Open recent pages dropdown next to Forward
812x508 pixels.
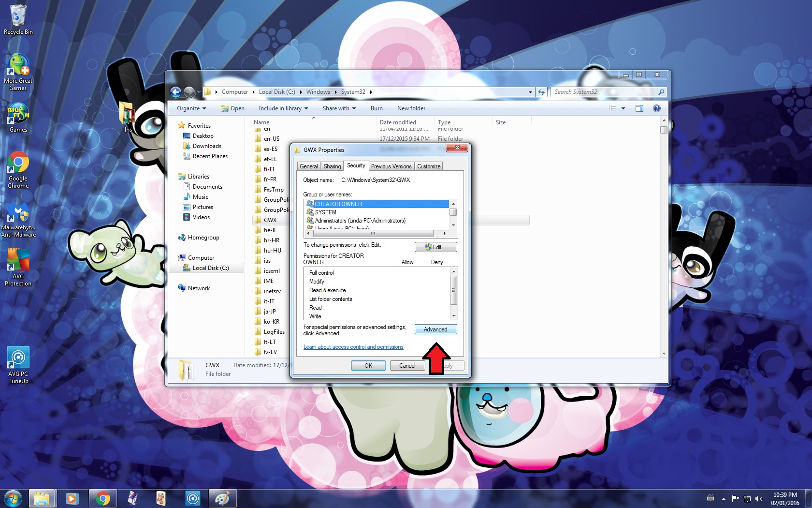pyautogui.click(x=198, y=92)
